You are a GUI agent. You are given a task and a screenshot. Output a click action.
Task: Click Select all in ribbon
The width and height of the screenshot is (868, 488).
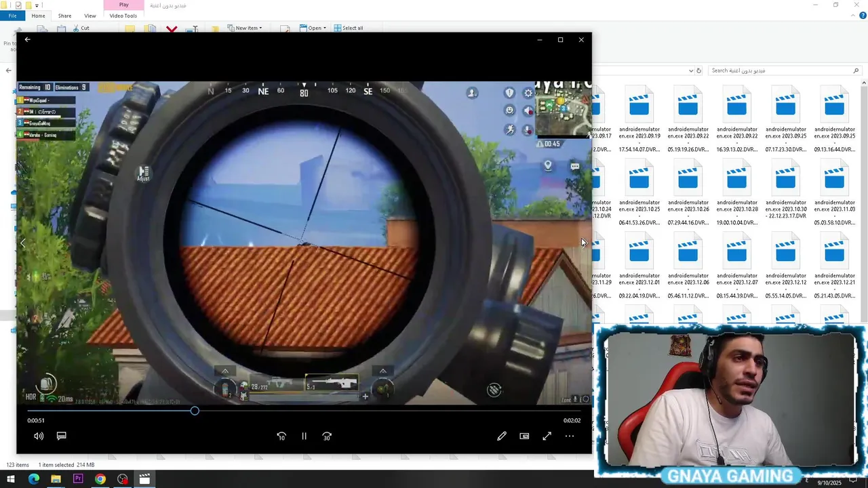[x=349, y=28]
